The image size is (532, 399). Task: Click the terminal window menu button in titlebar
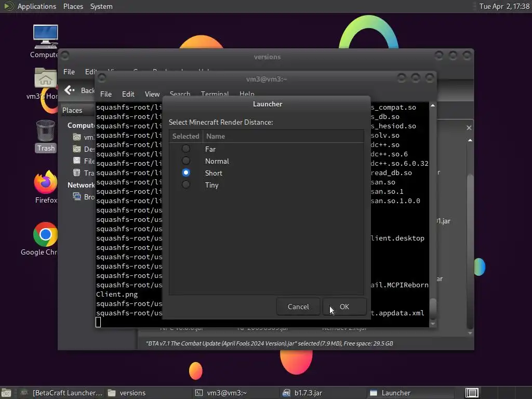pos(102,78)
